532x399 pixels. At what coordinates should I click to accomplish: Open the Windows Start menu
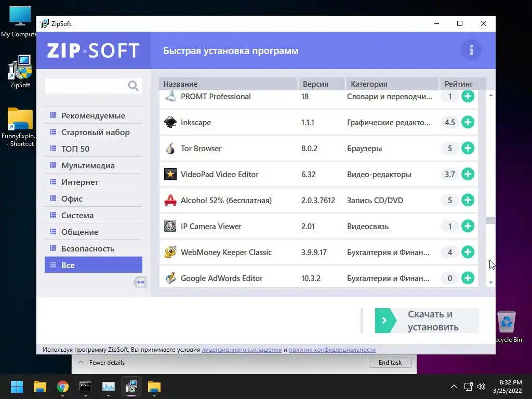[x=17, y=387]
